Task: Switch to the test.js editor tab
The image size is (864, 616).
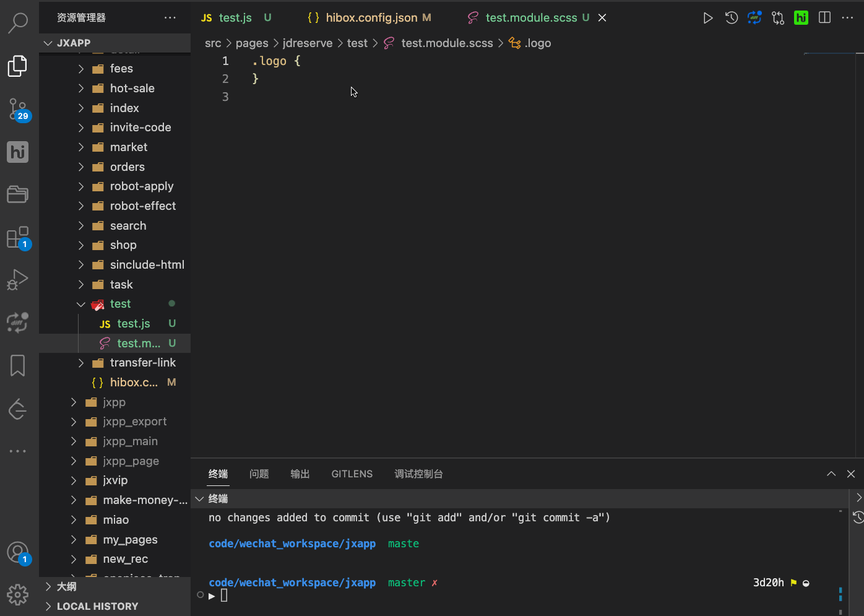Action: tap(236, 18)
